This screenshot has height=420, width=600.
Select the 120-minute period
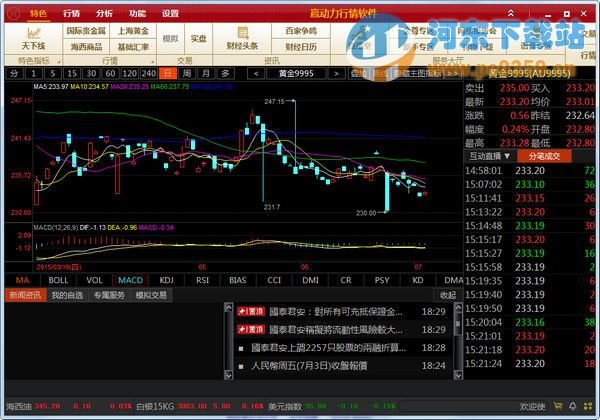[x=129, y=73]
